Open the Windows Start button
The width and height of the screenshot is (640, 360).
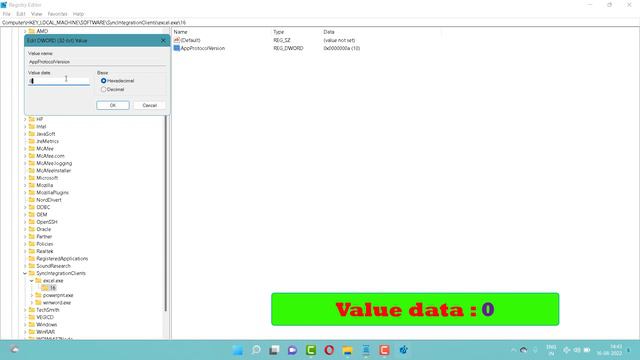pyautogui.click(x=238, y=350)
